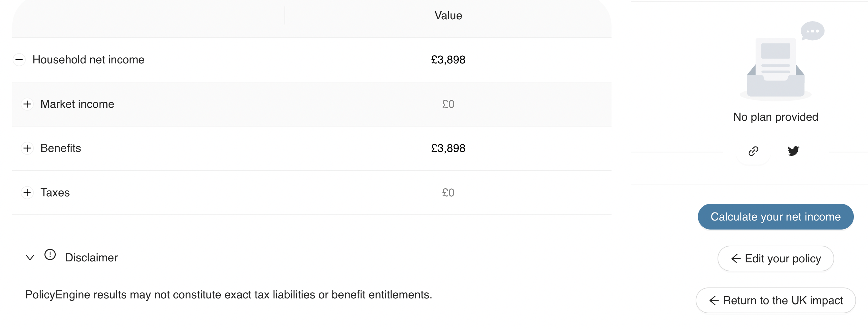Expand the Market income breakdown
Viewport: 868px width, 329px height.
(28, 104)
